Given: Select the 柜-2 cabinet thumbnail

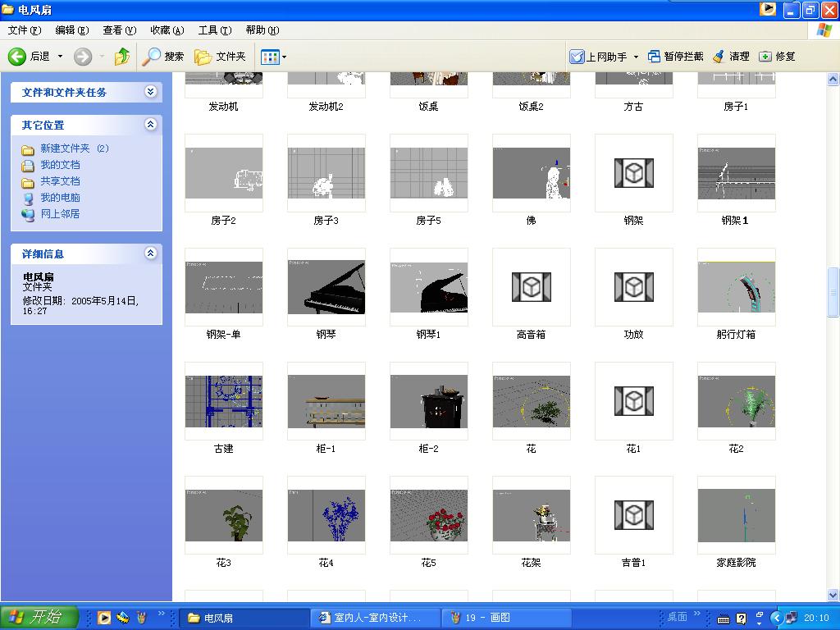Looking at the screenshot, I should coord(428,401).
